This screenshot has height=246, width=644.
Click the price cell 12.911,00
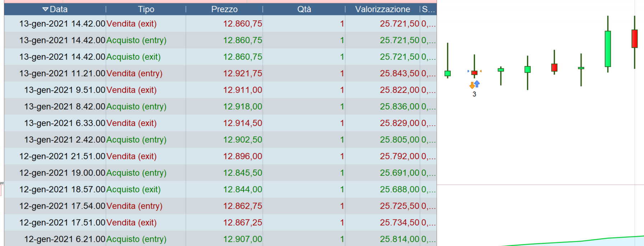pos(243,90)
